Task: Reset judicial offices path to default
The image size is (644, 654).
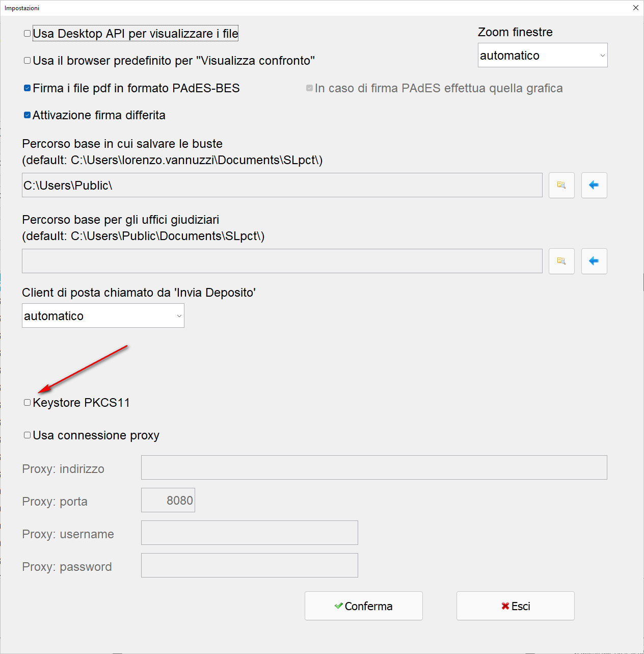Action: [x=594, y=261]
